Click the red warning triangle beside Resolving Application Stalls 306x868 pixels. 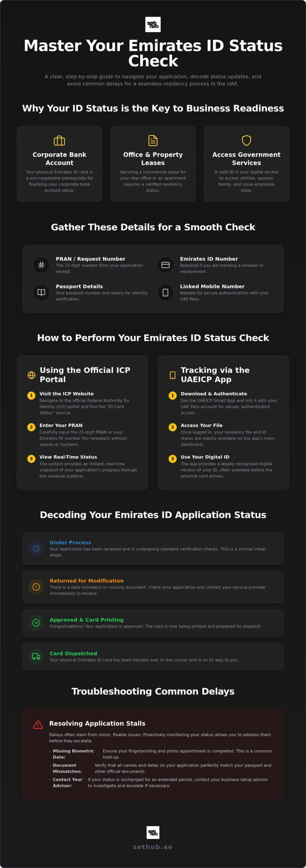pos(38,725)
